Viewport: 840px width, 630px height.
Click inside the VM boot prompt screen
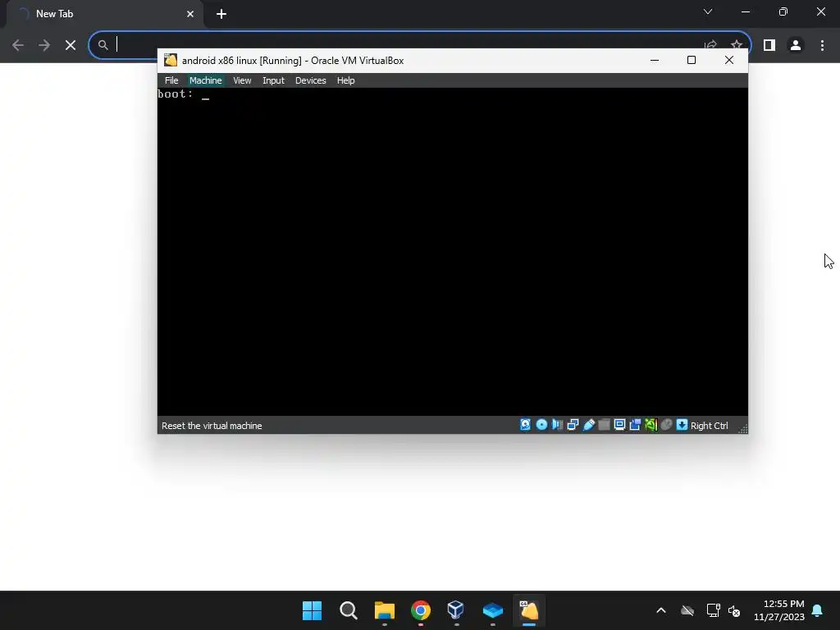[453, 252]
